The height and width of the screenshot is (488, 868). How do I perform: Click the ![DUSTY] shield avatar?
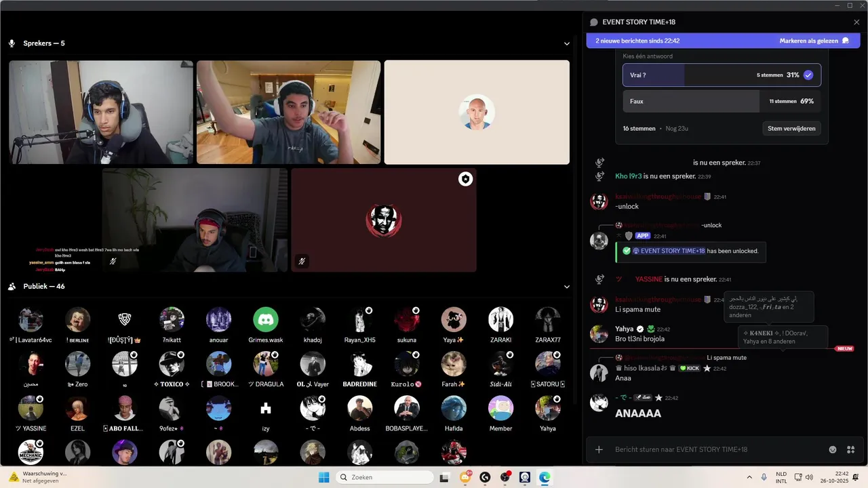[x=125, y=319]
